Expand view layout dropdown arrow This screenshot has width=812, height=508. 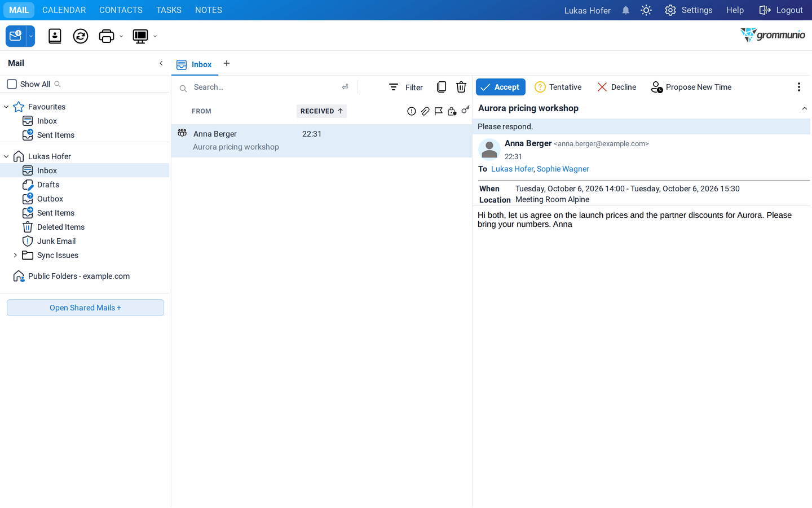155,37
